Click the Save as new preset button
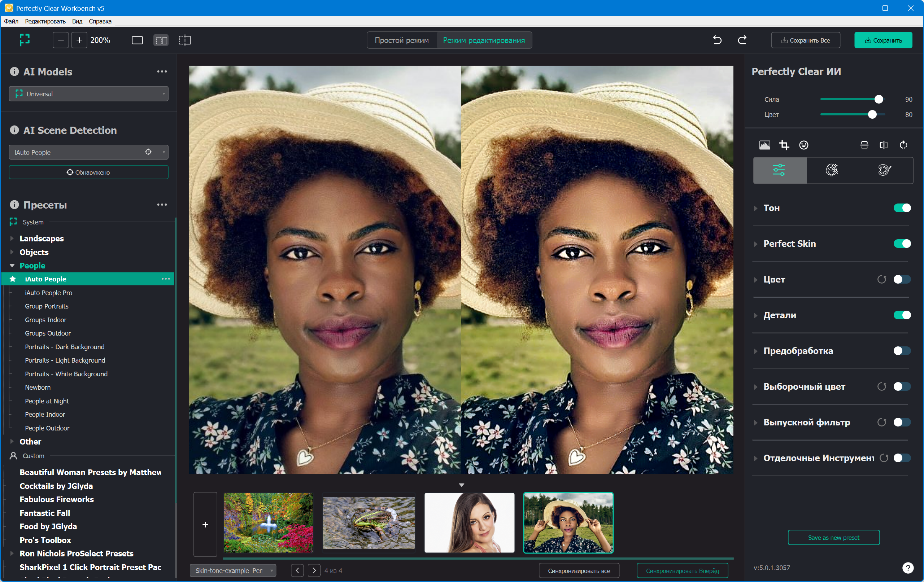The image size is (924, 582). [x=833, y=538]
